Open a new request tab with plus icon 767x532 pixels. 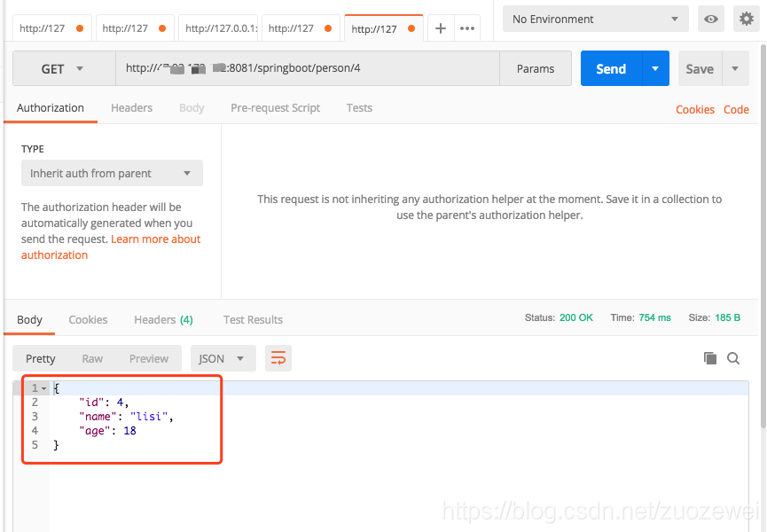pyautogui.click(x=440, y=28)
